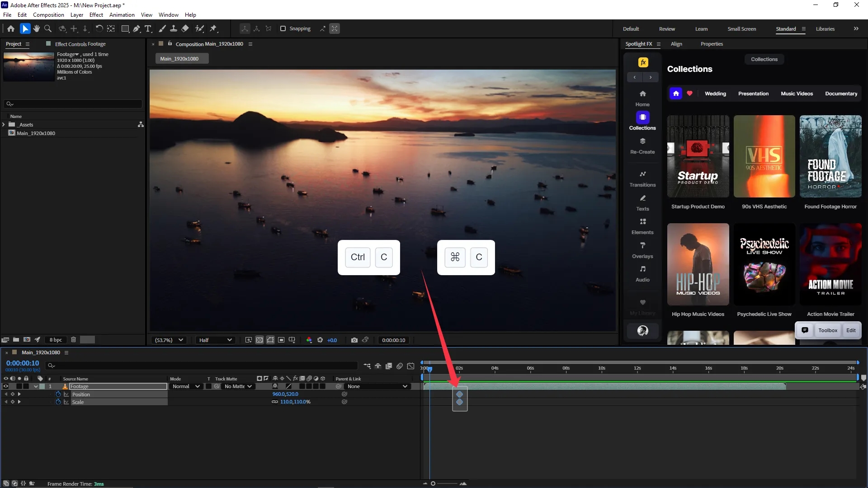This screenshot has width=868, height=488.
Task: Select the Roto Brush tool
Action: (199, 28)
